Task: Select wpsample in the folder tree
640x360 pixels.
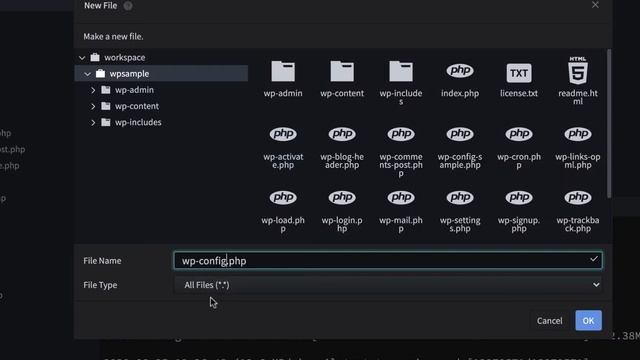Action: pos(129,74)
